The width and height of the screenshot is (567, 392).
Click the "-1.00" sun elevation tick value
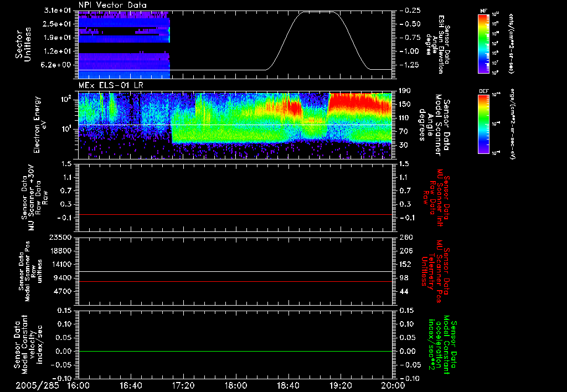(x=410, y=51)
